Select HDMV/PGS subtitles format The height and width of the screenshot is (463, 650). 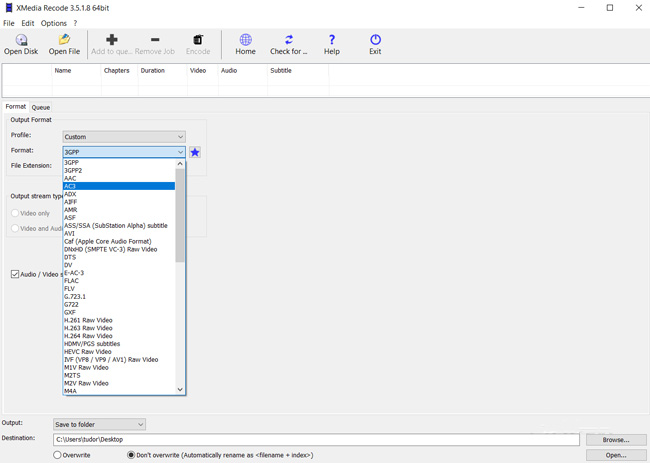coord(119,344)
